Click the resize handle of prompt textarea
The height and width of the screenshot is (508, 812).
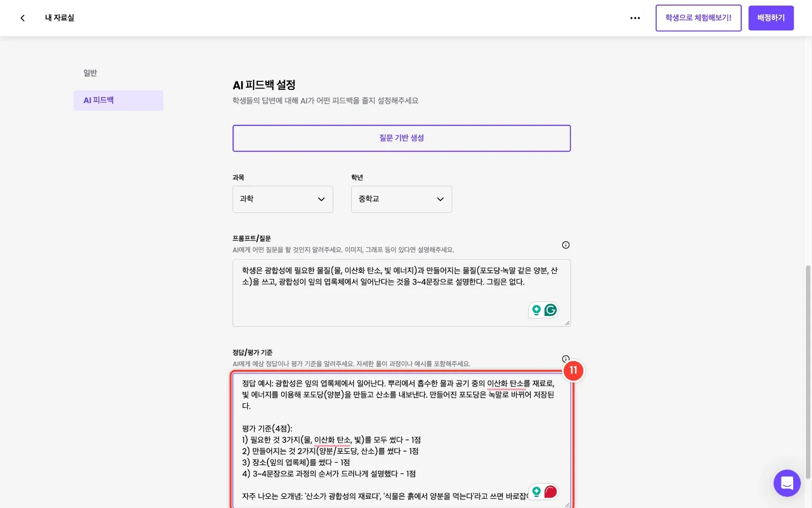(x=567, y=323)
